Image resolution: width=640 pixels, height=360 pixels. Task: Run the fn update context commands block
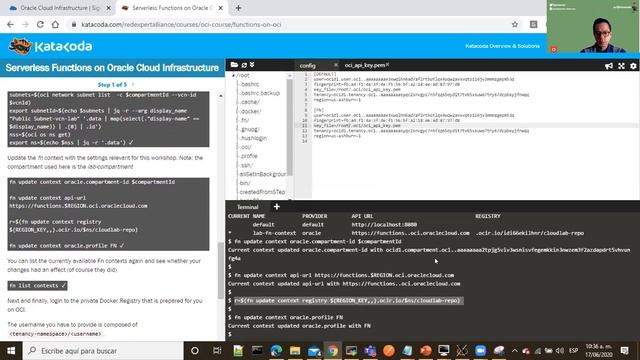click(x=108, y=214)
